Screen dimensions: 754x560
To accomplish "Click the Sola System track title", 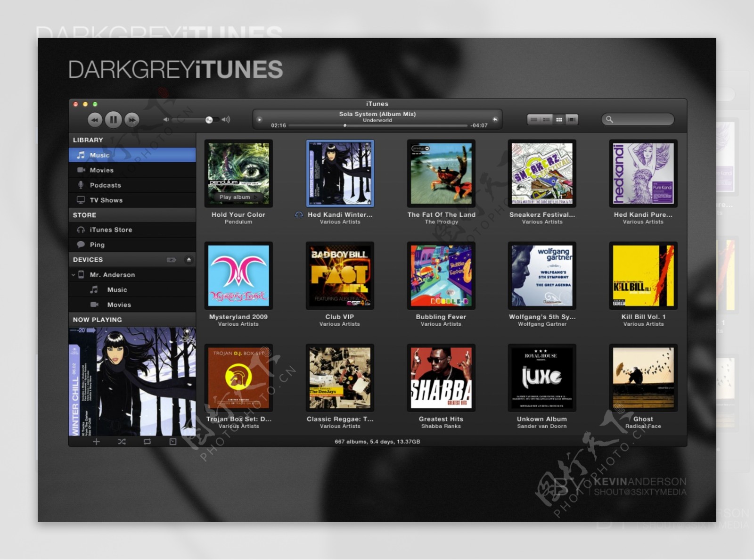I will click(377, 114).
